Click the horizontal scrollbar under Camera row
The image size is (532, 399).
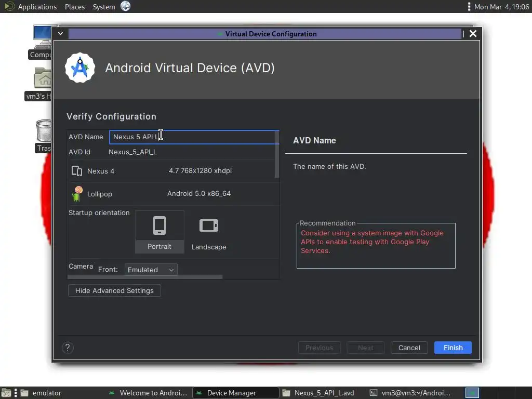(145, 277)
